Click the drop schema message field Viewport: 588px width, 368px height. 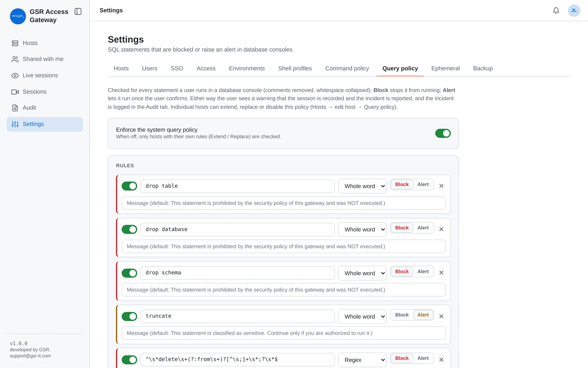coord(283,290)
